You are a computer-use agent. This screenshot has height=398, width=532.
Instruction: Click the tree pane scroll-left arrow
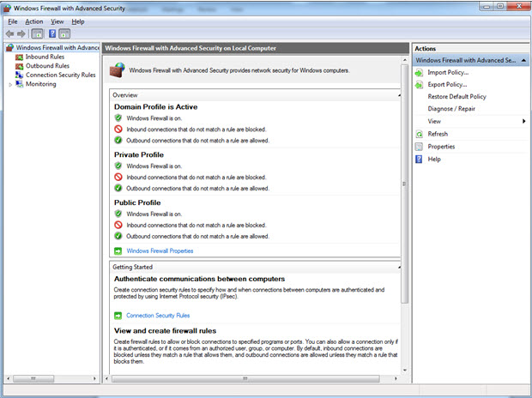tap(8, 378)
